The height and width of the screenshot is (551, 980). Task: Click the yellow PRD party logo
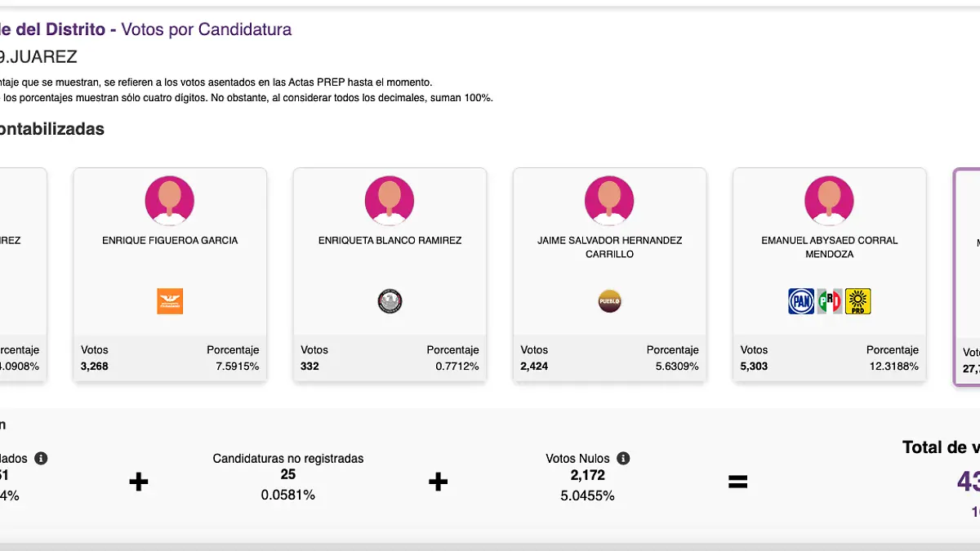click(x=858, y=301)
